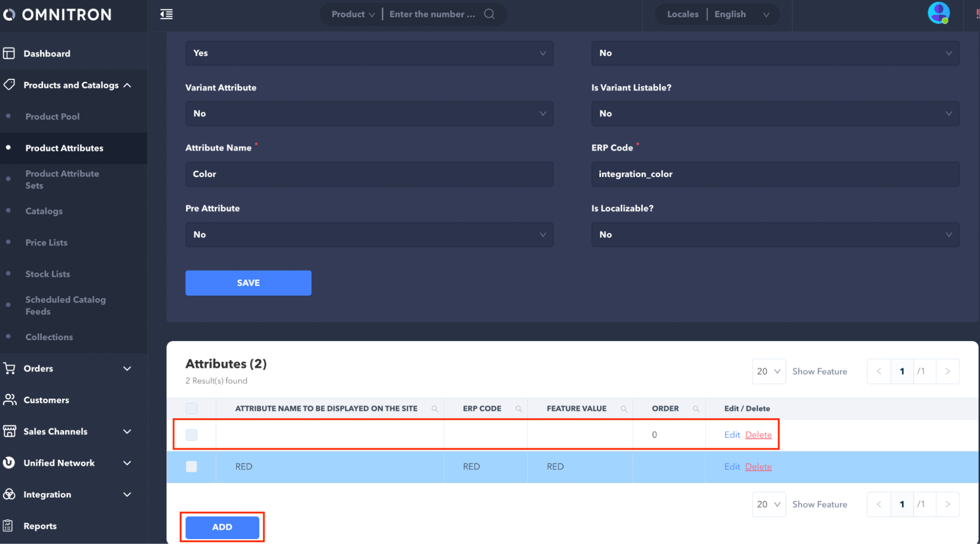Image resolution: width=980 pixels, height=544 pixels.
Task: Click the Orders cart icon
Action: click(9, 368)
